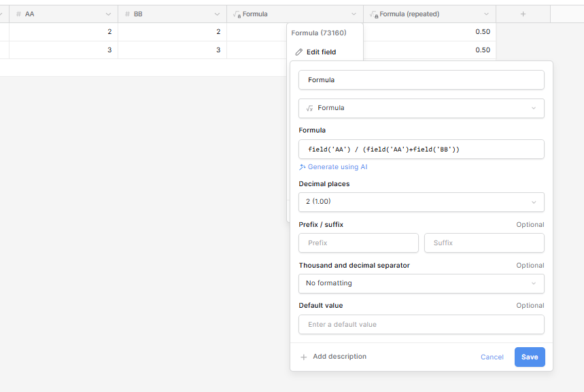Click the Formula (73160) header text
Screen dimensions: 584x392
[x=319, y=33]
